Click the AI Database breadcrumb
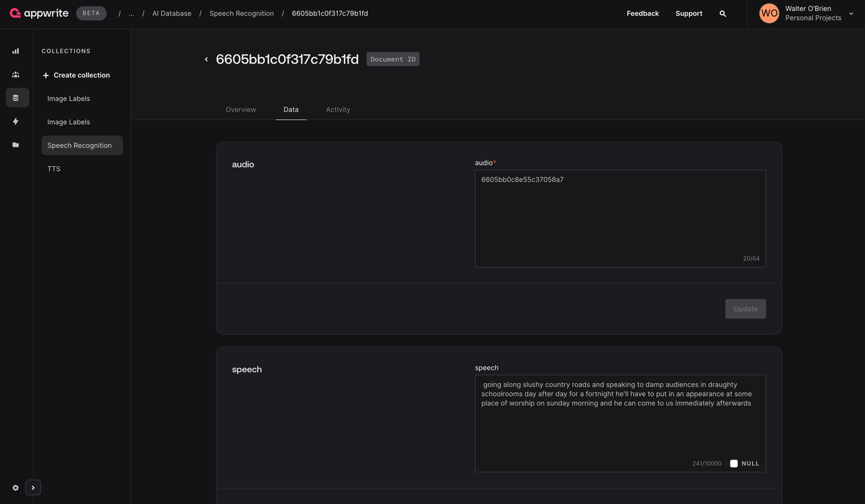Image resolution: width=865 pixels, height=504 pixels. click(172, 14)
